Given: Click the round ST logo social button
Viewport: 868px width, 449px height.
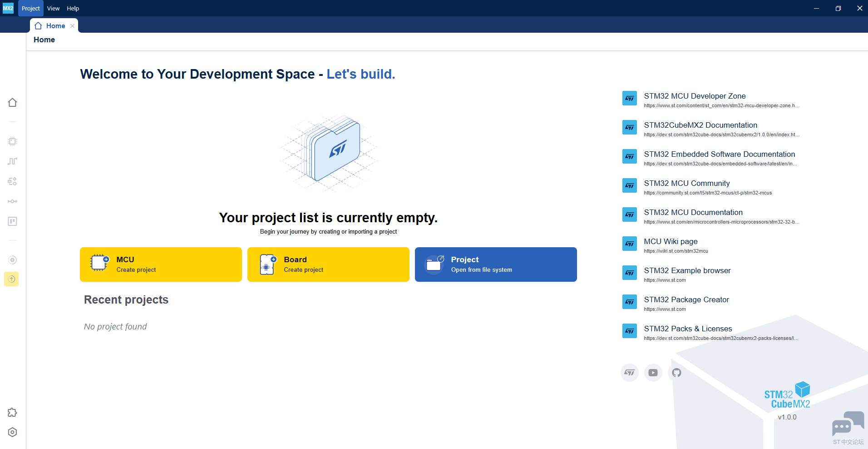Looking at the screenshot, I should coord(630,373).
